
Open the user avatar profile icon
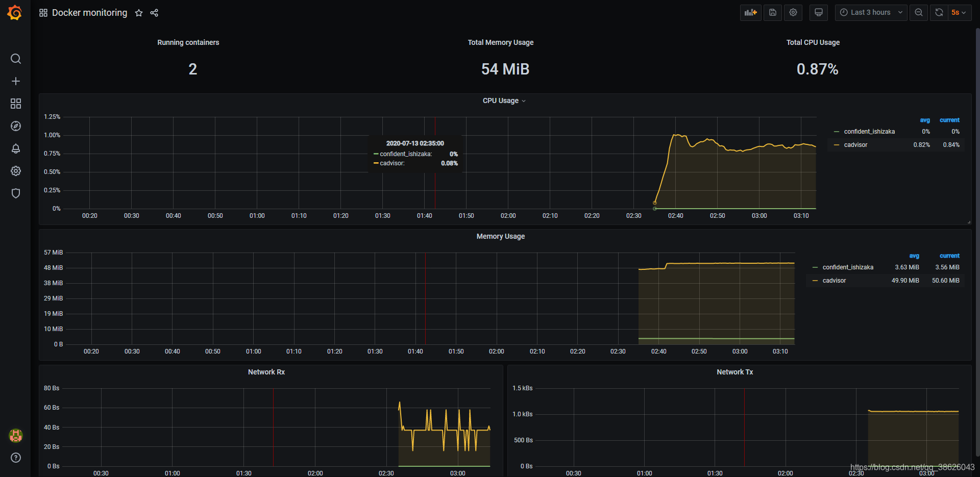(16, 435)
